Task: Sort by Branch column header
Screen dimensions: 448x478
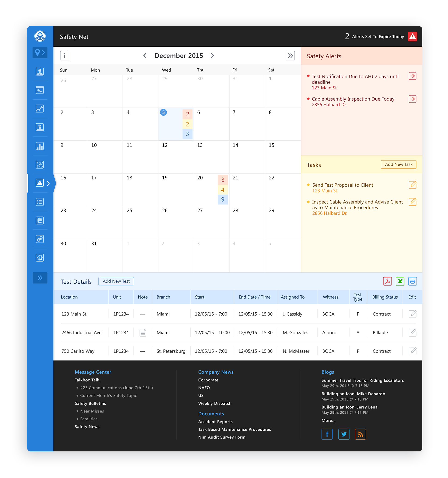Action: click(x=163, y=297)
